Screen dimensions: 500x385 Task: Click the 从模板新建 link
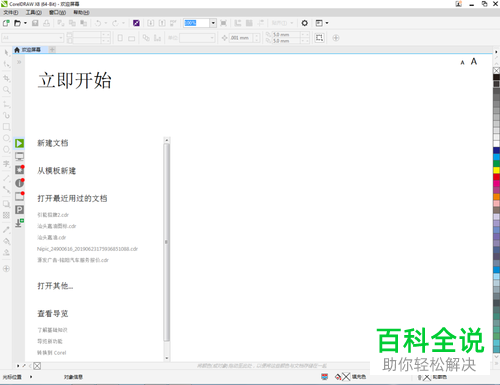(57, 171)
